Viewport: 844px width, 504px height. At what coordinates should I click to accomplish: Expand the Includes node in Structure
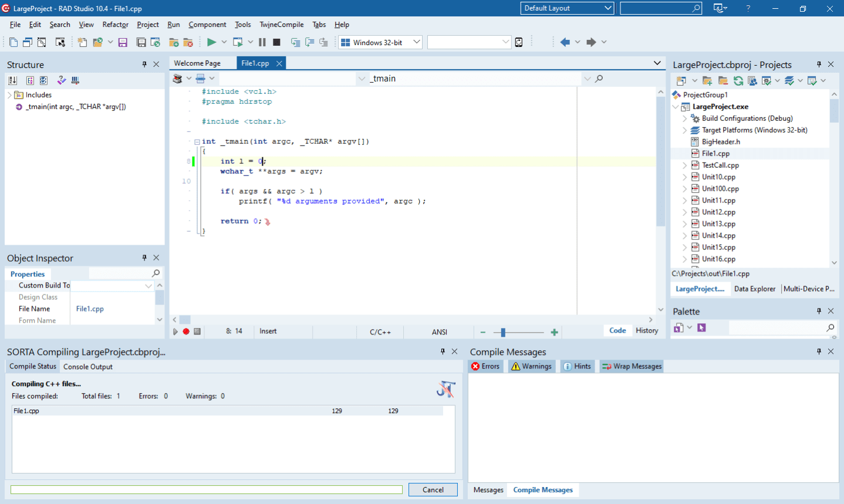(x=9, y=95)
